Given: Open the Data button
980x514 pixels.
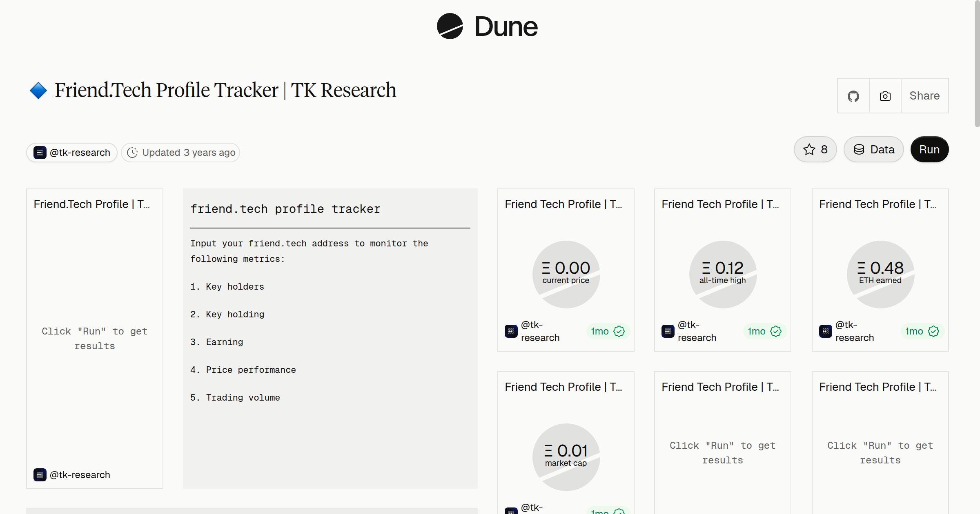Looking at the screenshot, I should [x=874, y=149].
